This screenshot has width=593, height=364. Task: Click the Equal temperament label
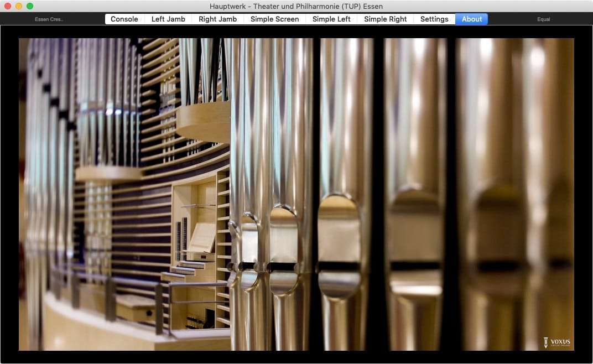point(544,19)
